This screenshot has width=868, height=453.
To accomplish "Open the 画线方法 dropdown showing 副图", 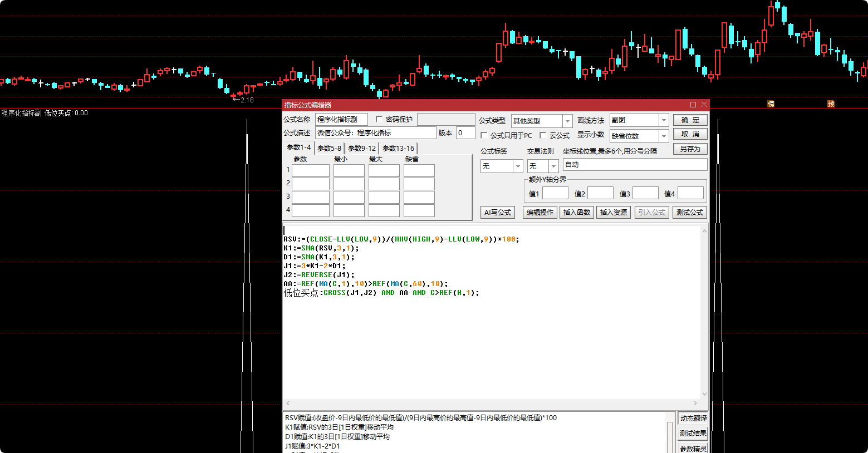I will 664,120.
